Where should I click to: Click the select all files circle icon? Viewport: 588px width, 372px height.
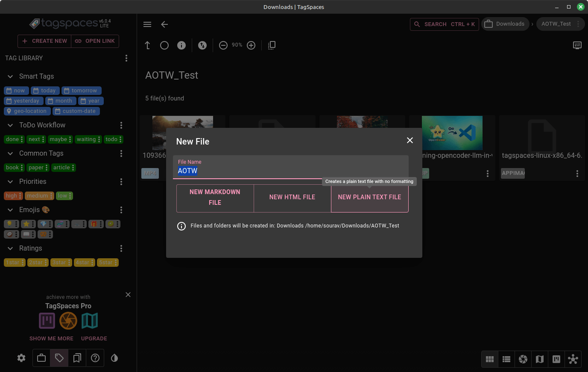point(164,45)
